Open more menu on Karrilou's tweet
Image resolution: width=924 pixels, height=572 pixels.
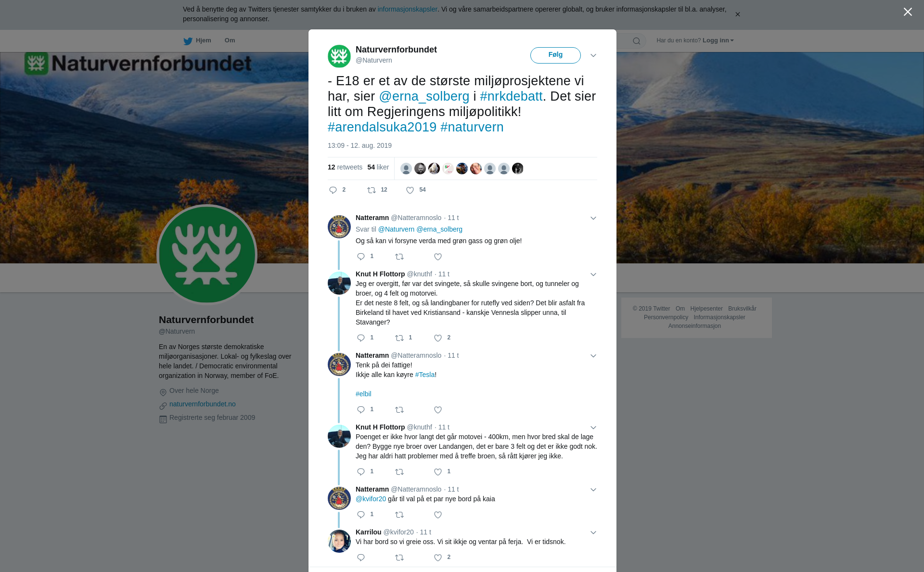point(593,533)
